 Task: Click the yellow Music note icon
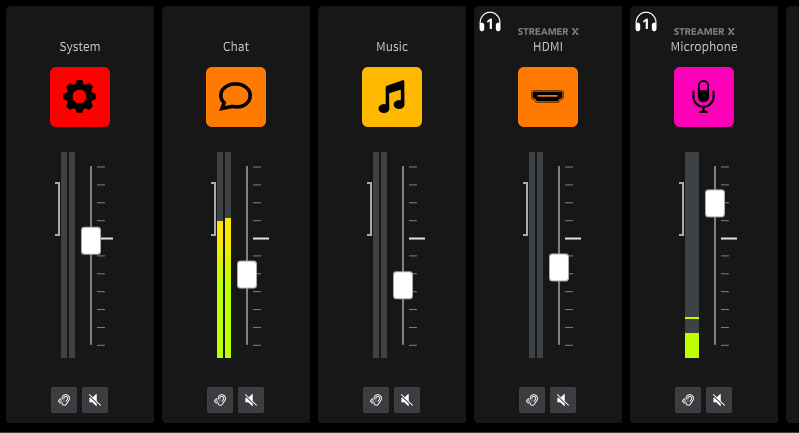[x=392, y=97]
